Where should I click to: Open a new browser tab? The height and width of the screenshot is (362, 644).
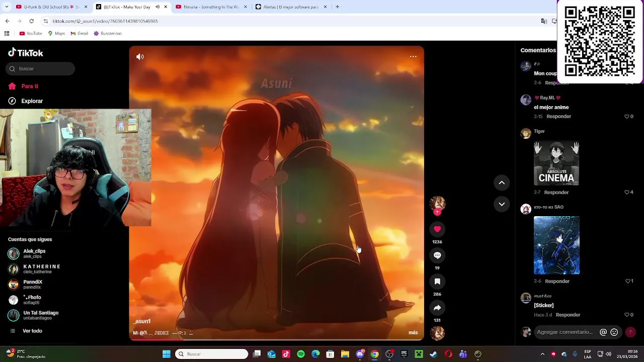tap(337, 7)
